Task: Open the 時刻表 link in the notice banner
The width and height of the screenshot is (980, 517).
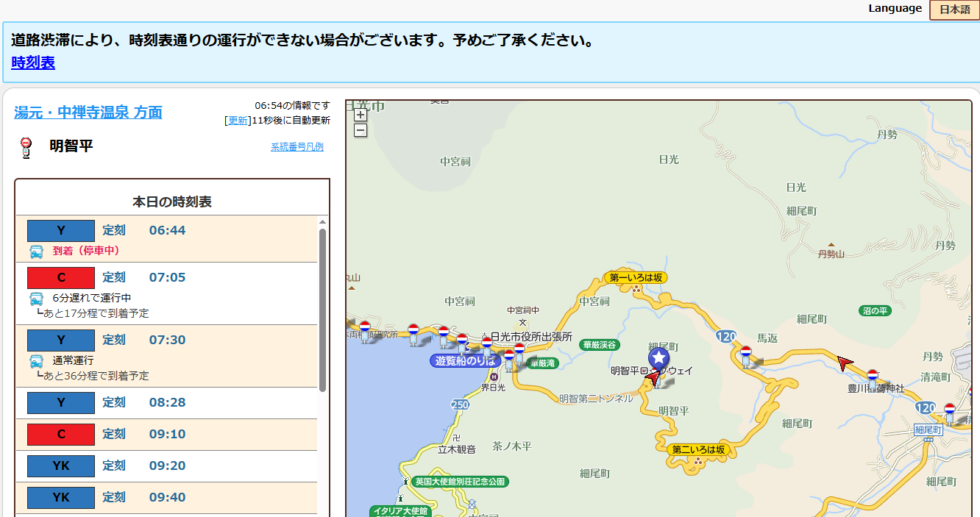Action: click(x=33, y=63)
